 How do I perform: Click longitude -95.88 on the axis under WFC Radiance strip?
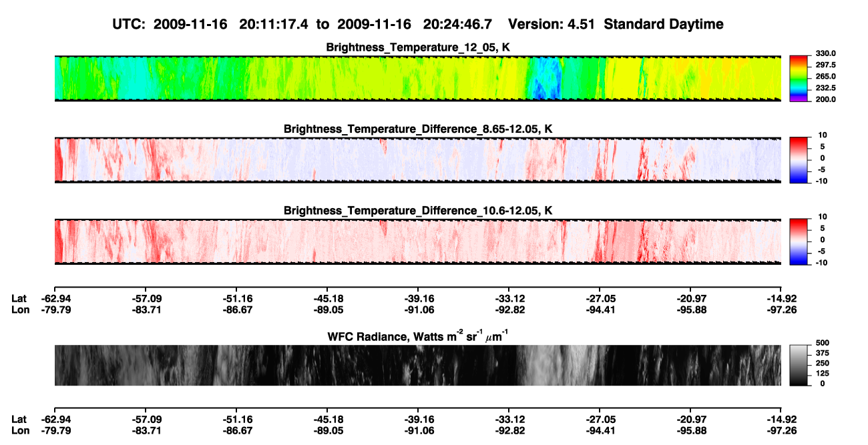[691, 430]
